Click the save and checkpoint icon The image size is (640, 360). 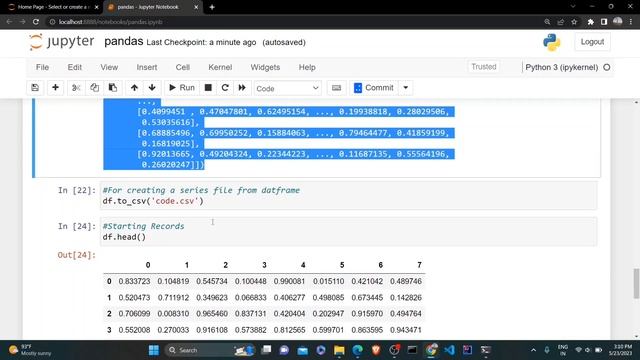coord(35,88)
